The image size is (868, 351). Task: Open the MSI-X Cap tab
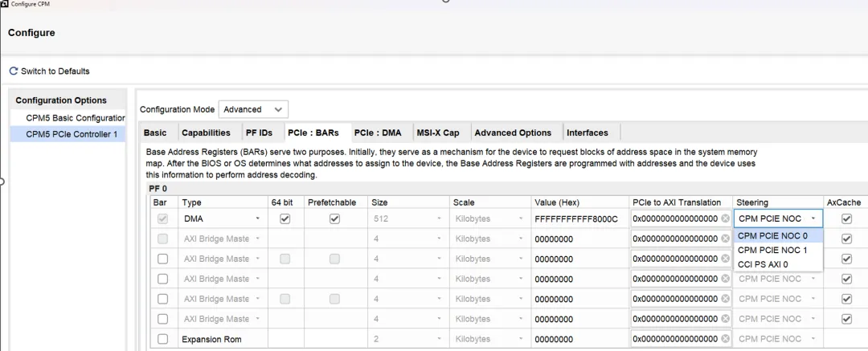tap(437, 133)
